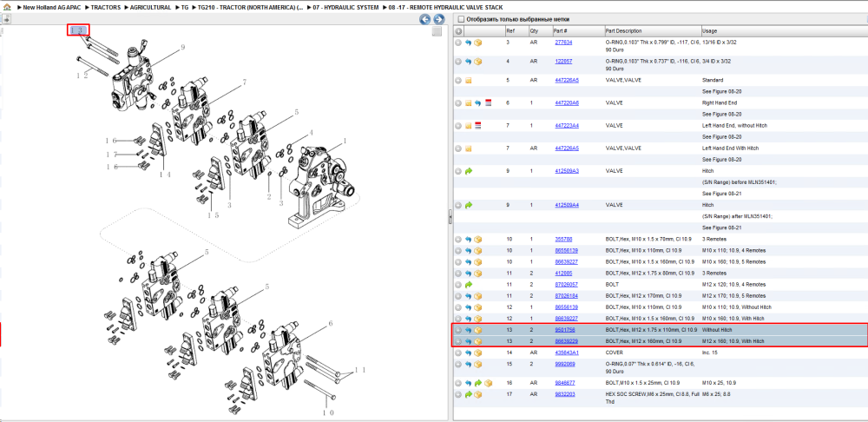The image size is (868, 422).
Task: Open part number link 412509A4
Action: [x=567, y=205]
